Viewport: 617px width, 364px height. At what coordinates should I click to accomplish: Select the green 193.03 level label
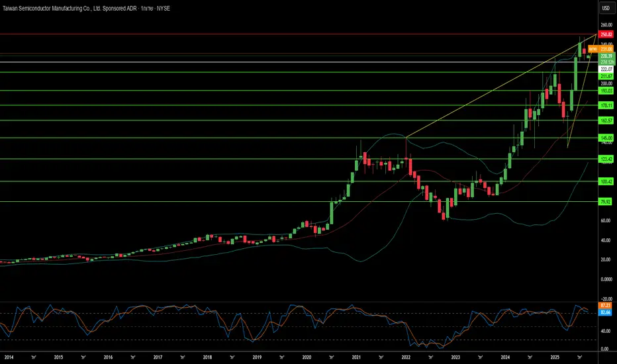[605, 91]
